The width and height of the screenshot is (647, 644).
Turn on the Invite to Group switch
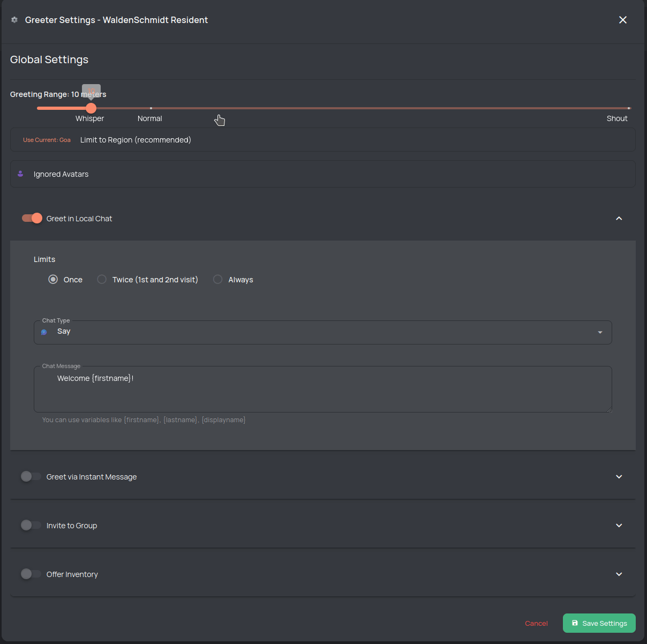[x=31, y=525]
